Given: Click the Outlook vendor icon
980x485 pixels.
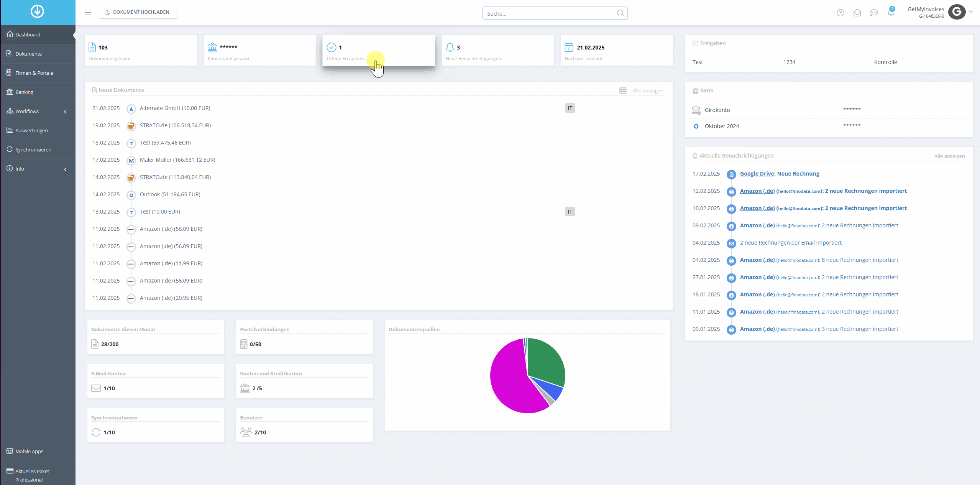Looking at the screenshot, I should (131, 195).
